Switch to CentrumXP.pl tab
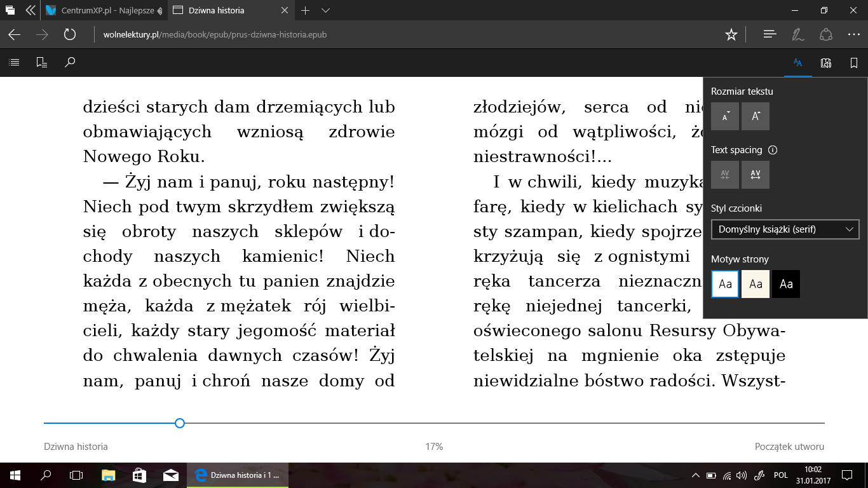 [x=104, y=10]
